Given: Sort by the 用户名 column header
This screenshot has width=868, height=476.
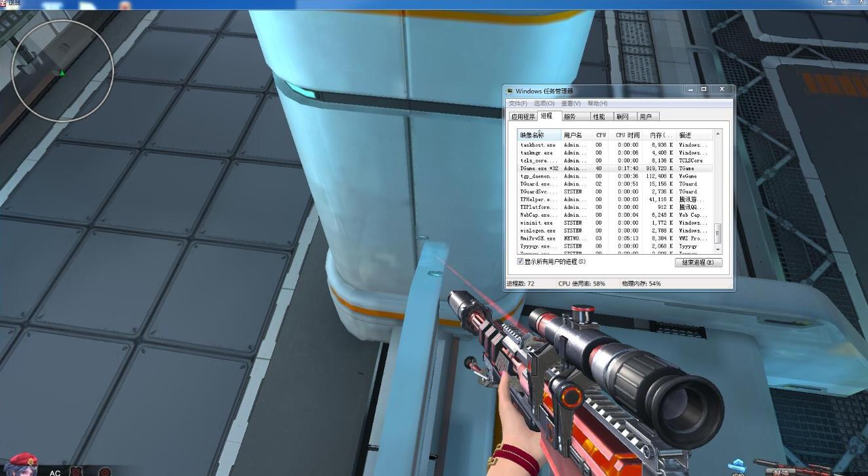Looking at the screenshot, I should tap(577, 135).
